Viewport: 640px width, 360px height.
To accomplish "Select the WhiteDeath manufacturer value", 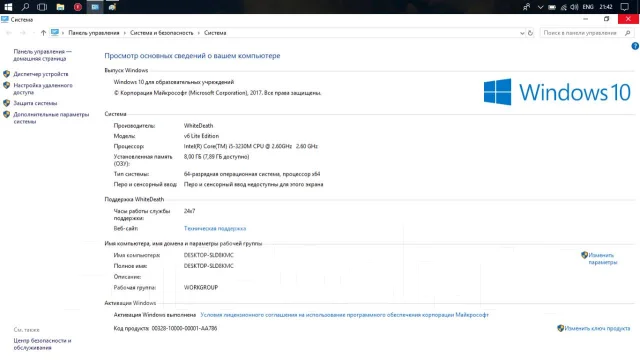I will pyautogui.click(x=198, y=126).
